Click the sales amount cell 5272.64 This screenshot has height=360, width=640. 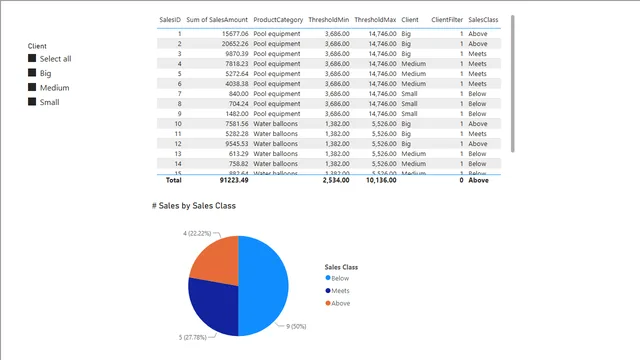(x=236, y=73)
